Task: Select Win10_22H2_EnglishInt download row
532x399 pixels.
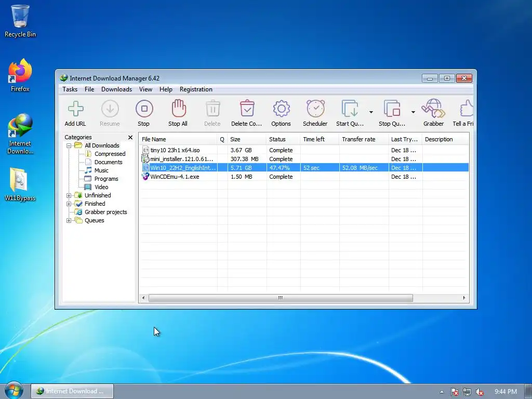Action: pos(304,168)
